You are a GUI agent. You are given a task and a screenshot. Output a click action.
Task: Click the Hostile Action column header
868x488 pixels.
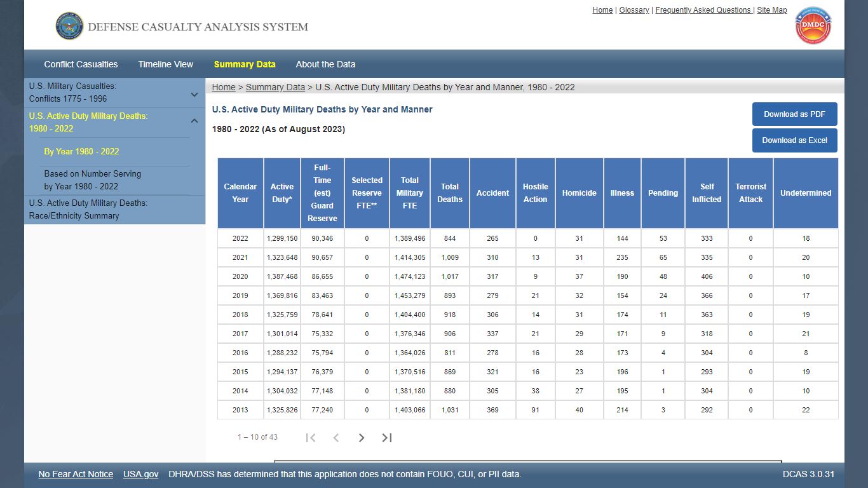click(535, 193)
